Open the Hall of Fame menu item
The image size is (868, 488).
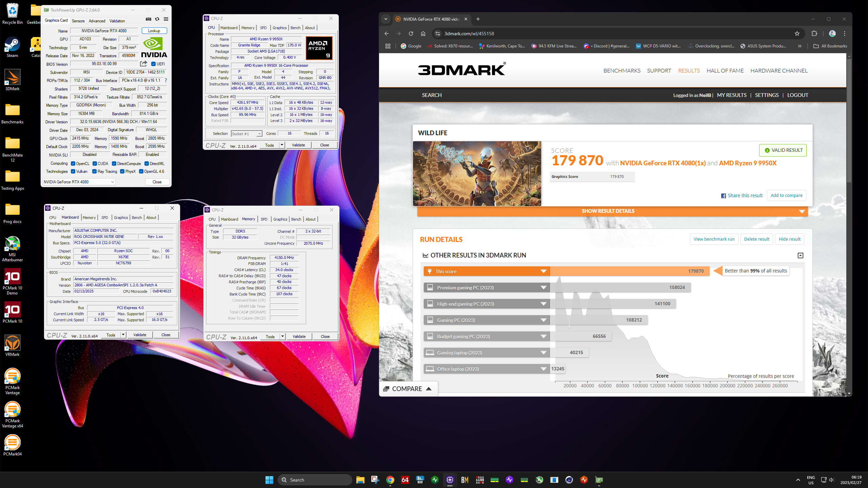(725, 70)
